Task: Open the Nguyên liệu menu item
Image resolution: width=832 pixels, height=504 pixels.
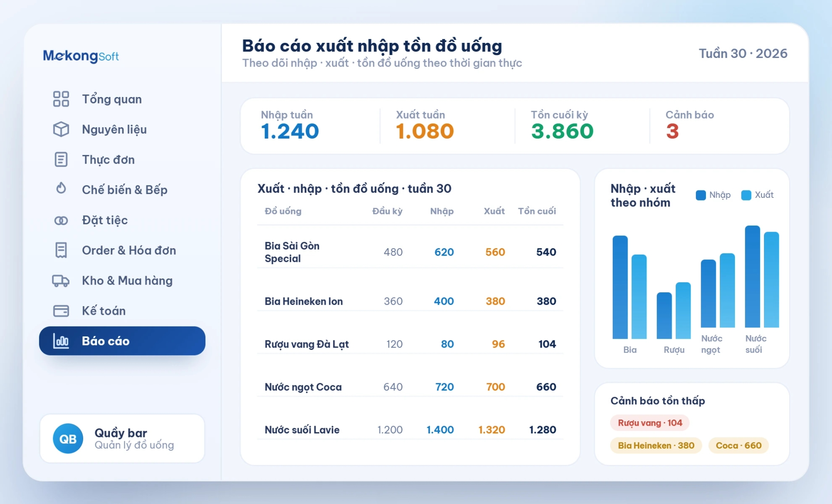Action: click(122, 129)
